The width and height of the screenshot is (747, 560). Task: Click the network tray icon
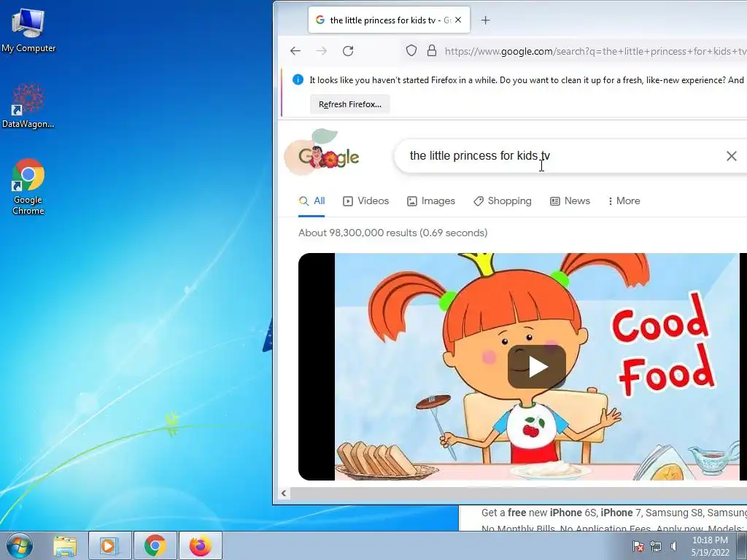[x=656, y=546]
